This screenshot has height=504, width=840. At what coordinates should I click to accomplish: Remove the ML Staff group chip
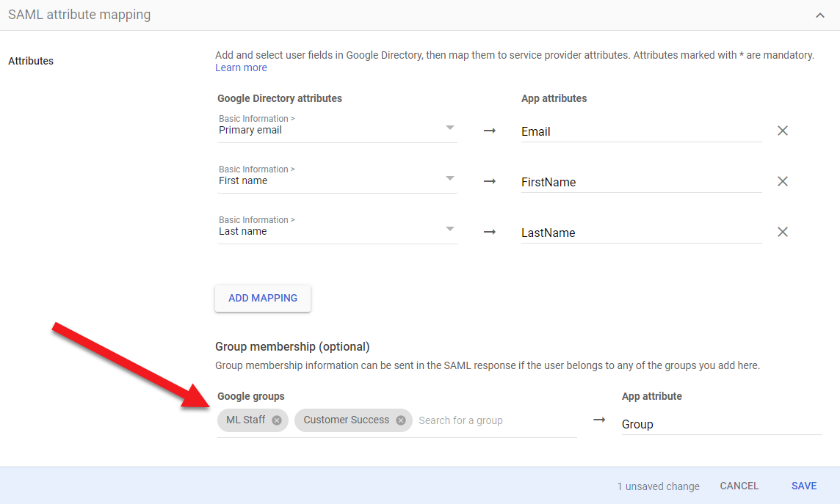click(x=277, y=420)
